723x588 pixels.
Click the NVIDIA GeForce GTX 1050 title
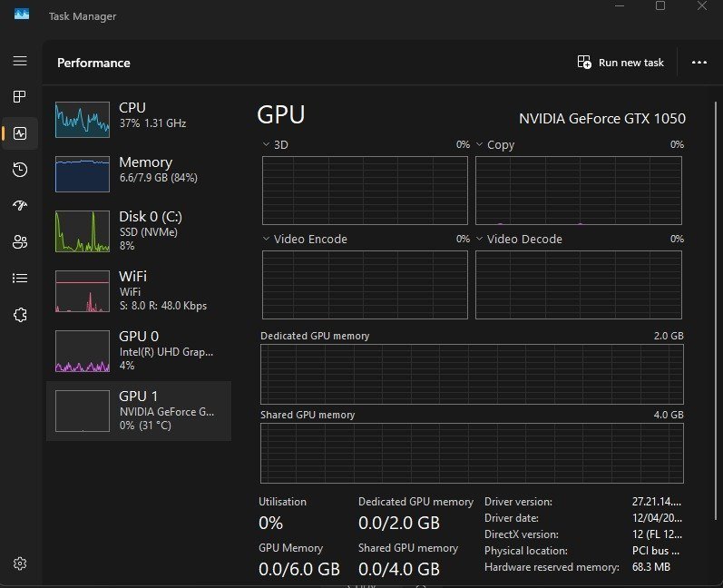point(602,119)
